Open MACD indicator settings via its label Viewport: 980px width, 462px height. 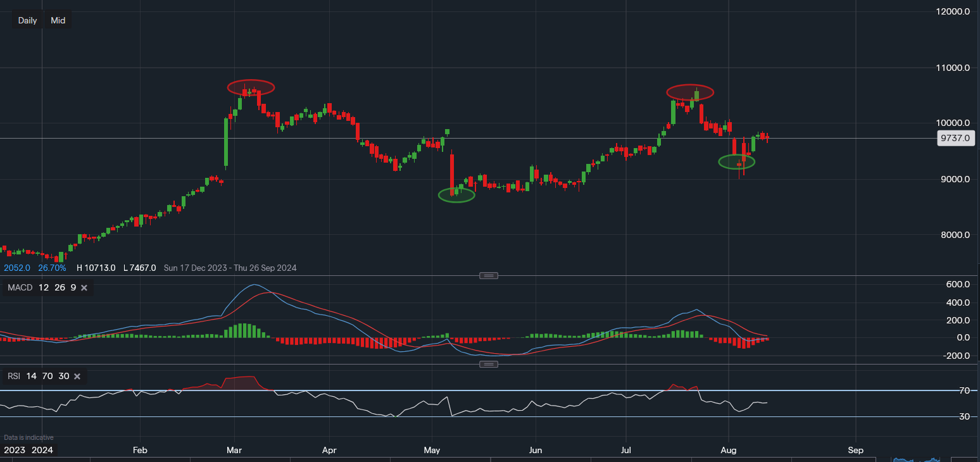(x=20, y=288)
